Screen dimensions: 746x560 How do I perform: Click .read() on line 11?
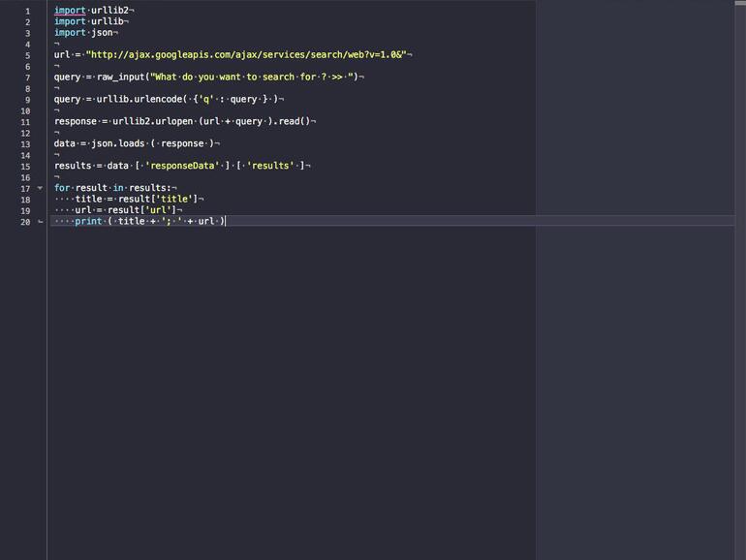pyautogui.click(x=292, y=121)
